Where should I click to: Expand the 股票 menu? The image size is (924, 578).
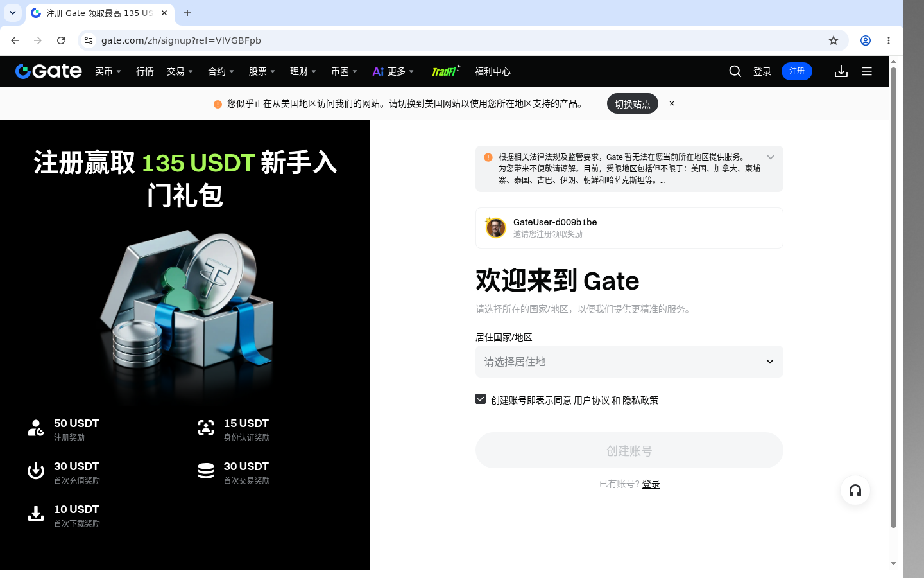(x=262, y=71)
